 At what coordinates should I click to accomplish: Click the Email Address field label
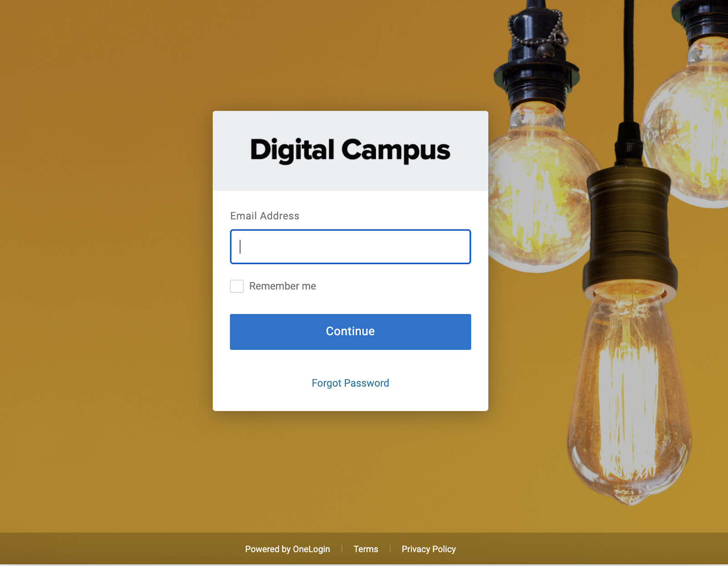tap(265, 216)
